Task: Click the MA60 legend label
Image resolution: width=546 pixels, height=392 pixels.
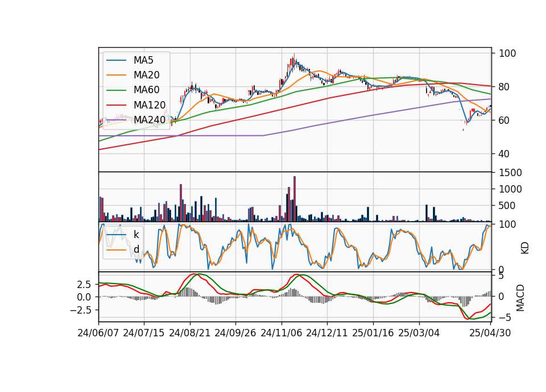Action: pos(146,90)
